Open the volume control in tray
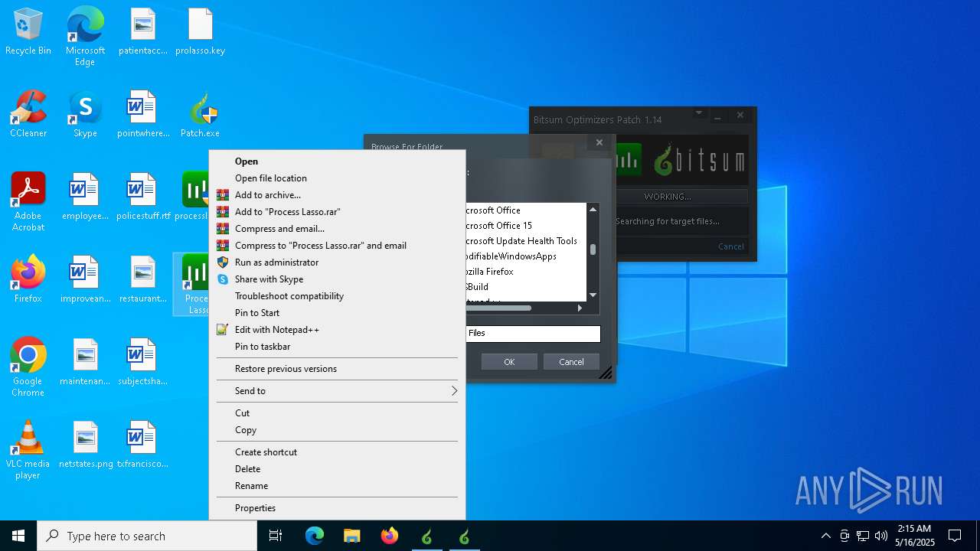Image resolution: width=980 pixels, height=551 pixels. [880, 536]
